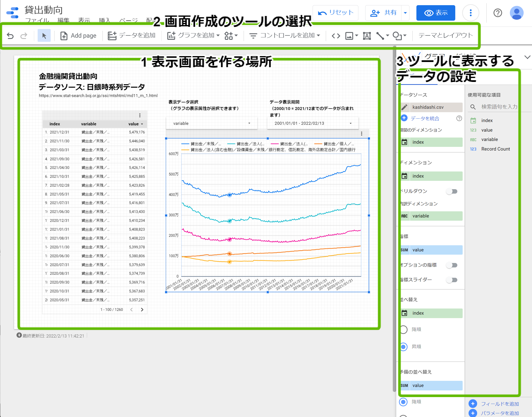This screenshot has width=532, height=417.
Task: Open the date range 2001/01/01 - 2022/02/13 dropdown
Action: [x=313, y=123]
